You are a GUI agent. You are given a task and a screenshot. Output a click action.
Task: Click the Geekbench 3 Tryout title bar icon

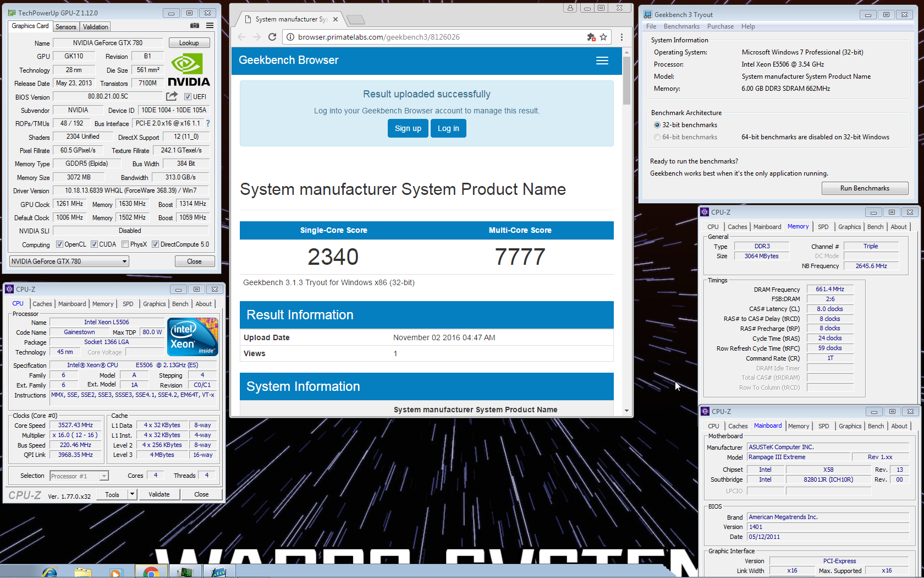647,14
